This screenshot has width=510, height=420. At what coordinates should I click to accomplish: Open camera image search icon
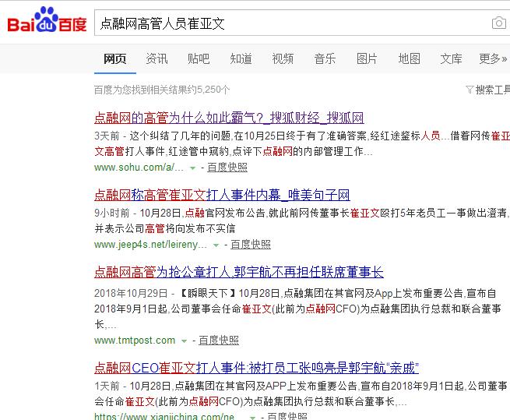tap(498, 23)
